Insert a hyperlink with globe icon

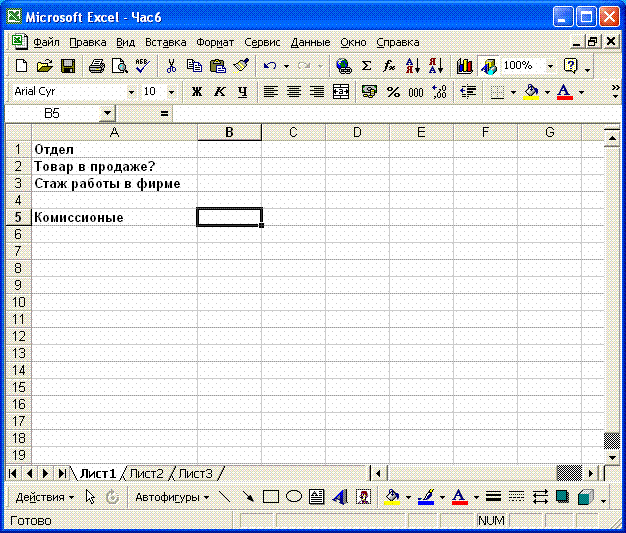343,65
